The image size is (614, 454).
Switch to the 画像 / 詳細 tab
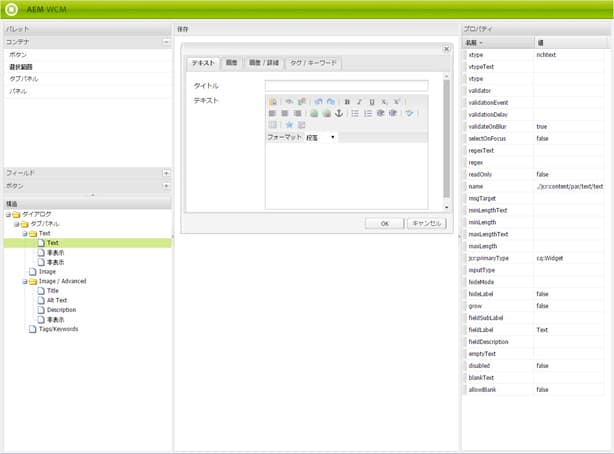264,63
